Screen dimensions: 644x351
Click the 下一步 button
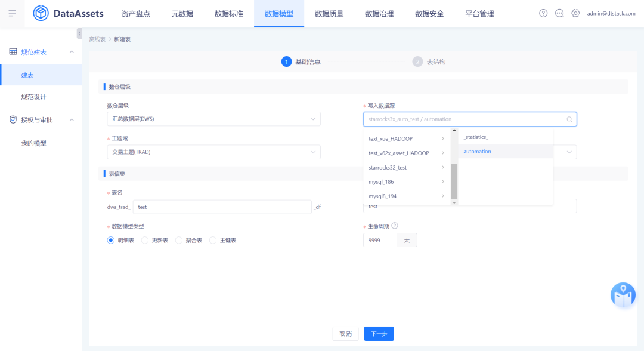click(x=379, y=334)
